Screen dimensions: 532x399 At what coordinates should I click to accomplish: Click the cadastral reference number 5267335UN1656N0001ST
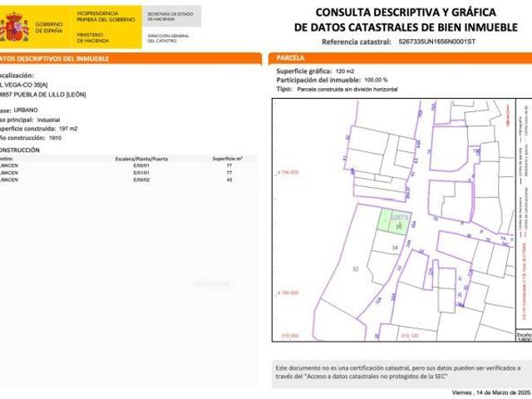[436, 41]
